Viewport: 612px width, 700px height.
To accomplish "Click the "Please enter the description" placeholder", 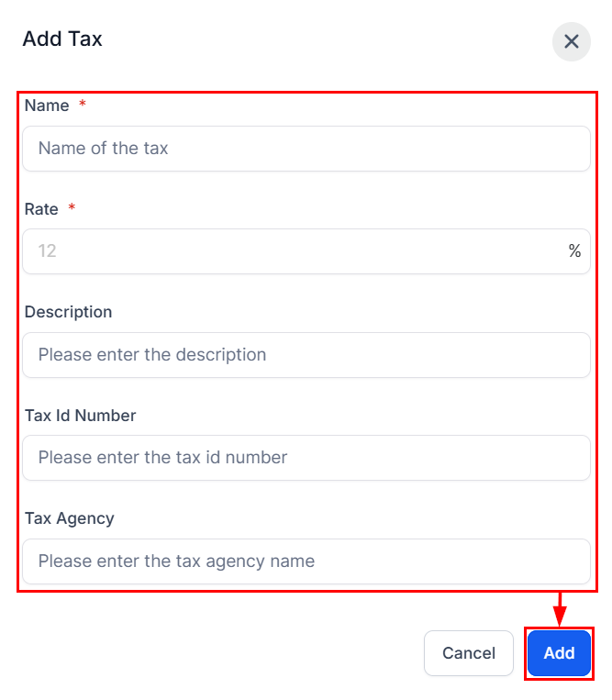I will click(x=152, y=355).
